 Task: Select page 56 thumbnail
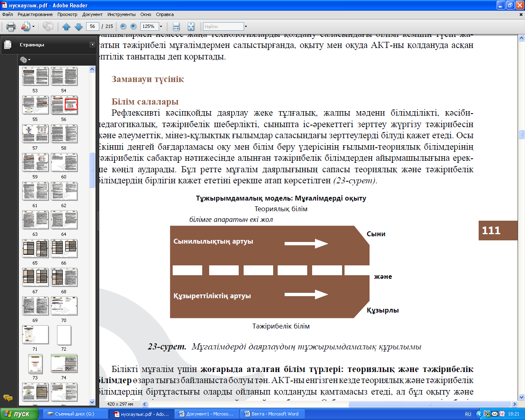[64, 105]
